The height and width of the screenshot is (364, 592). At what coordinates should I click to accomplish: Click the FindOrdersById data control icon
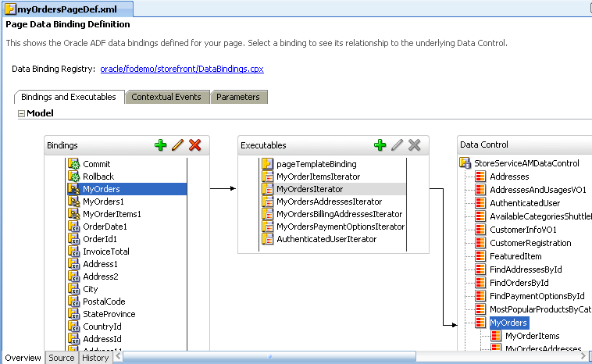[480, 283]
